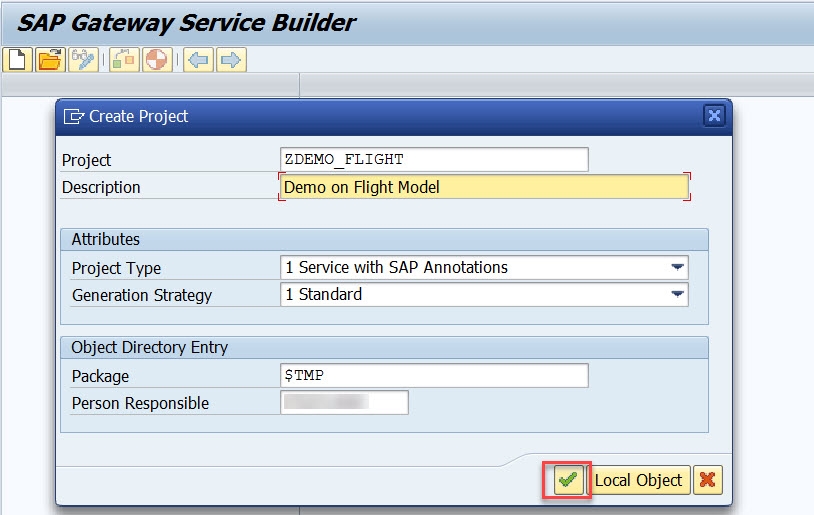The width and height of the screenshot is (814, 515).
Task: Click the Open Project folder icon
Action: 49,60
